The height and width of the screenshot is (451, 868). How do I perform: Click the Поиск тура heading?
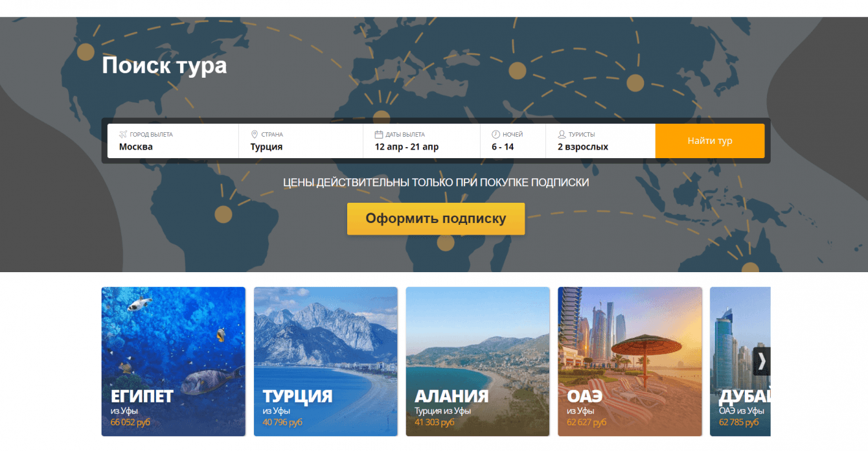[165, 65]
